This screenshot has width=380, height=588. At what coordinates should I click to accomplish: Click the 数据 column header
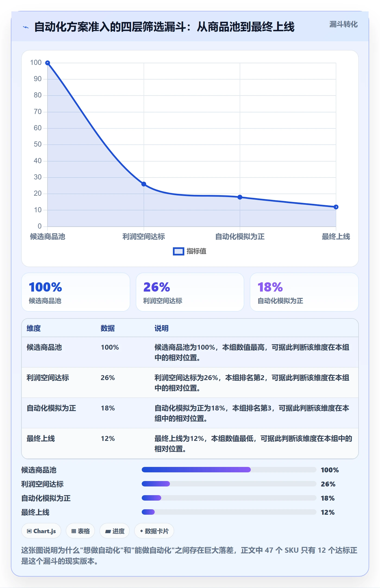click(x=108, y=328)
